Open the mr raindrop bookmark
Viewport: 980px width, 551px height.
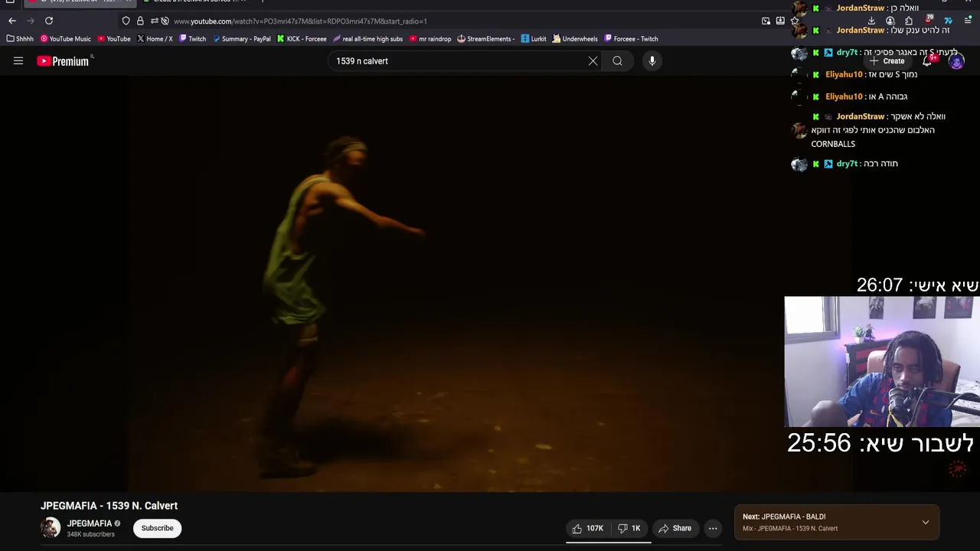point(430,38)
